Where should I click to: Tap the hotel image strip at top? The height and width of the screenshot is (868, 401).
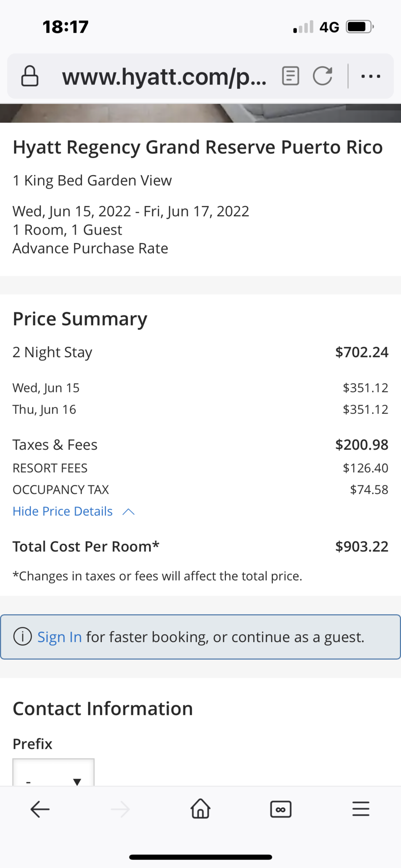point(200,113)
